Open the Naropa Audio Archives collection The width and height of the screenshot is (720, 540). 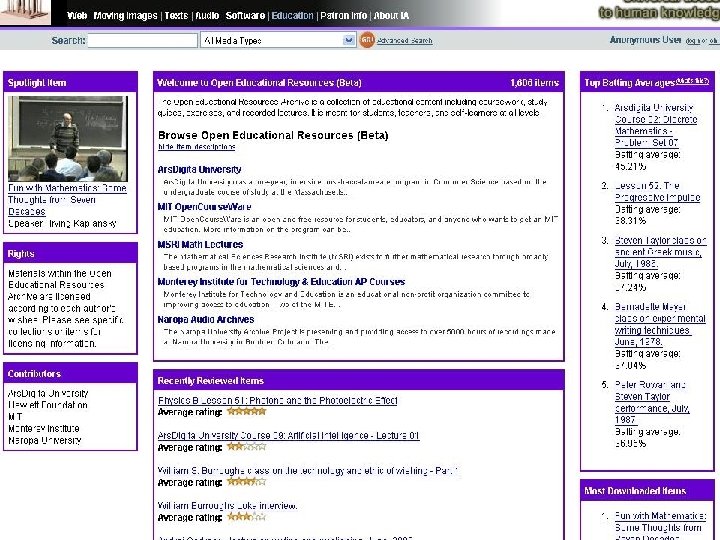(206, 320)
